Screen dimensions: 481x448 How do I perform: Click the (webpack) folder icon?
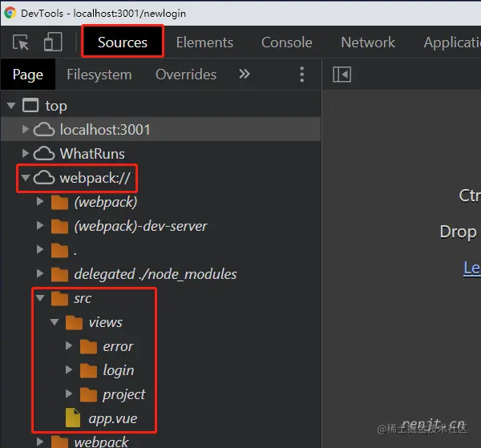pyautogui.click(x=59, y=202)
